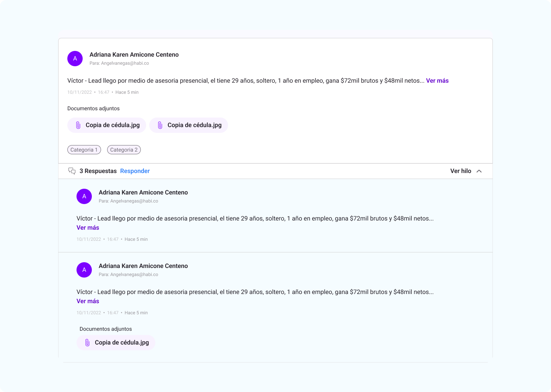Click the Responder link
The image size is (551, 392).
(135, 171)
